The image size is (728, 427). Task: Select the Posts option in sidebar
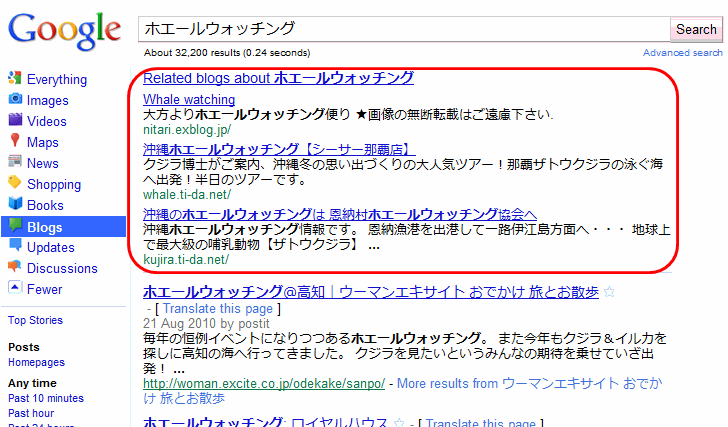click(x=24, y=347)
